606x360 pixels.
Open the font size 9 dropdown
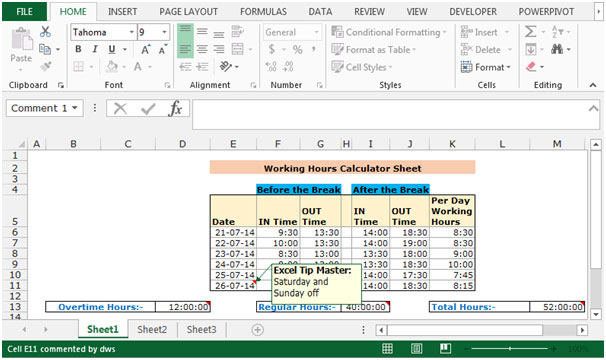[165, 32]
